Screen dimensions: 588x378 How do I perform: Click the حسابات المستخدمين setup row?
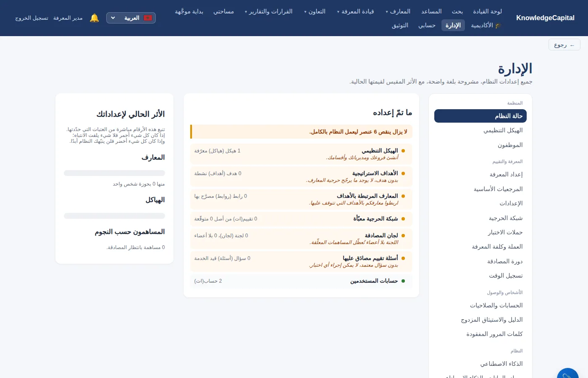click(301, 281)
